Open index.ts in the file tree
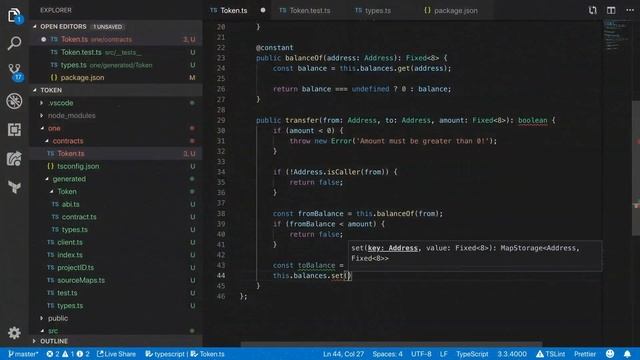 tap(116, 255)
